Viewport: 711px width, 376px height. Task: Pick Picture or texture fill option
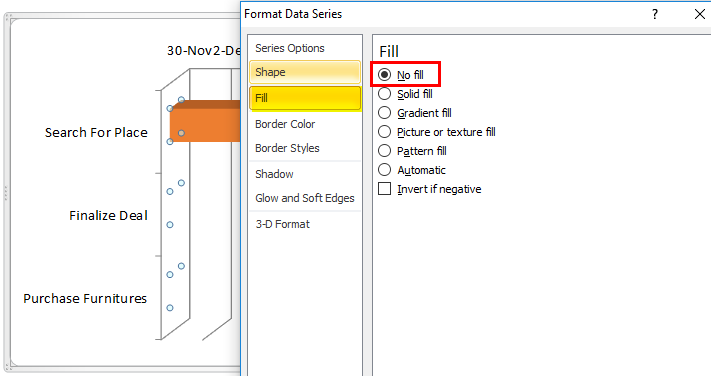385,132
